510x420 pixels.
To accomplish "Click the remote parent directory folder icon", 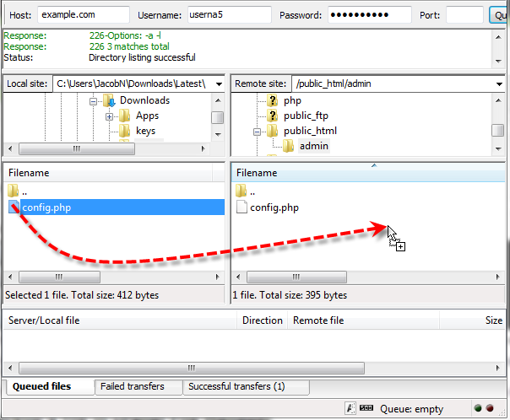I will point(241,191).
